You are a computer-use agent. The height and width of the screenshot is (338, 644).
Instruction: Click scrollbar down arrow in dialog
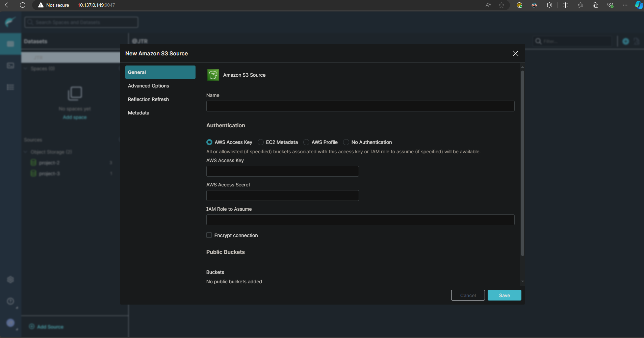(x=522, y=281)
